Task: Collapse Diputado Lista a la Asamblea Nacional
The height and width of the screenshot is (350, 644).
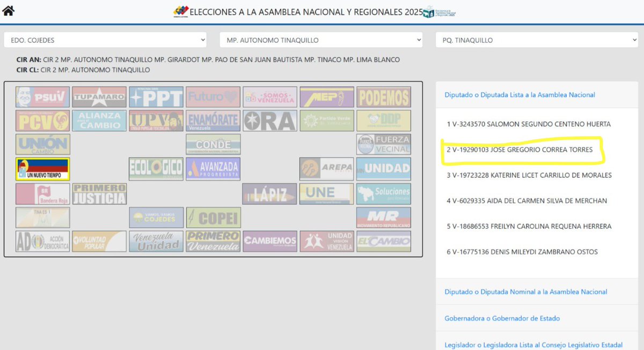Action: [x=519, y=95]
